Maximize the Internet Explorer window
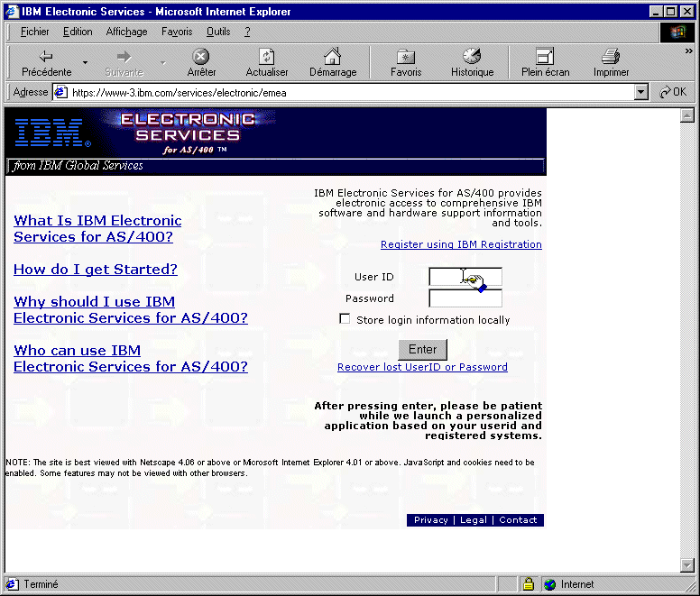 pyautogui.click(x=670, y=11)
